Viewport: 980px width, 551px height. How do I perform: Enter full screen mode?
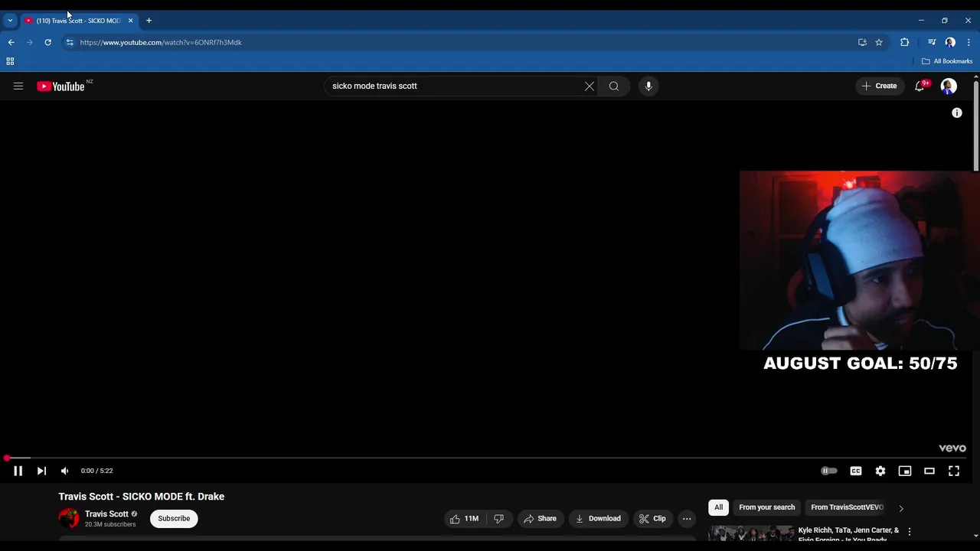[954, 471]
